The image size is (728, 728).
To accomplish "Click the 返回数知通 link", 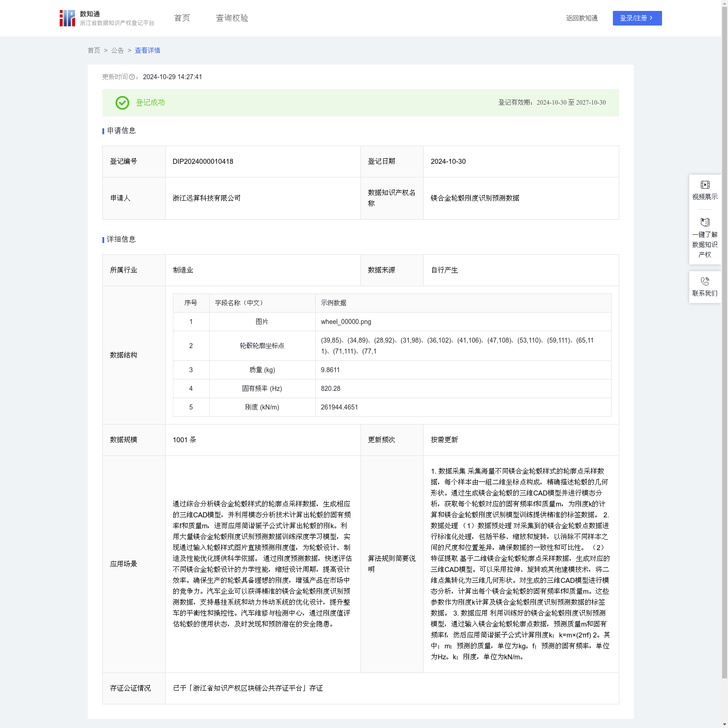I will pyautogui.click(x=582, y=18).
